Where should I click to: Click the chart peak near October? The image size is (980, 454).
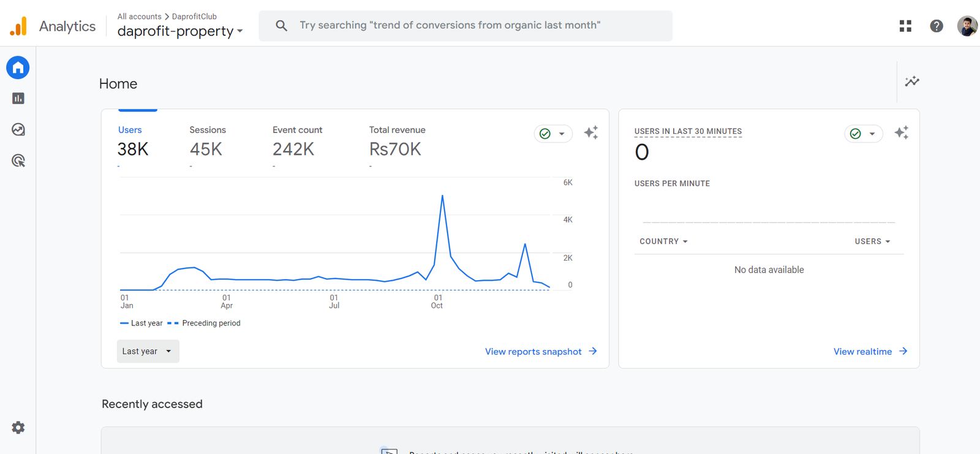tap(442, 196)
